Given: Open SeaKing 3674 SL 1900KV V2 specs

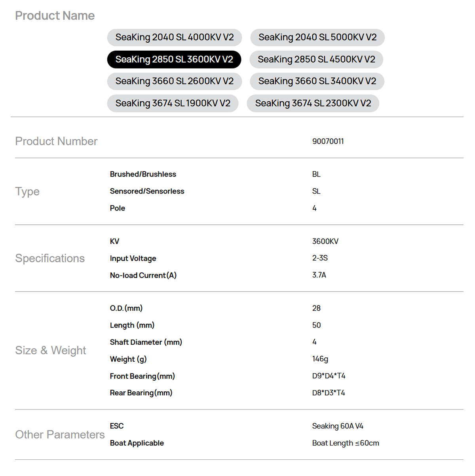Looking at the screenshot, I should (173, 103).
